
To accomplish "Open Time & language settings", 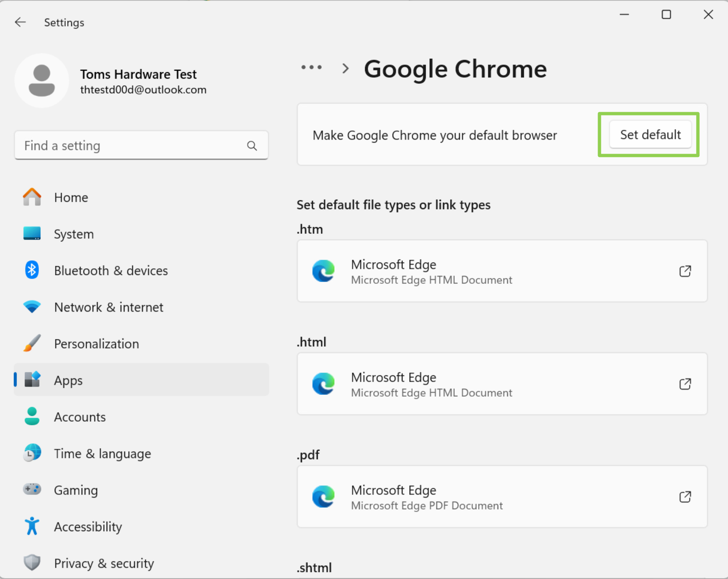I will pos(141,453).
